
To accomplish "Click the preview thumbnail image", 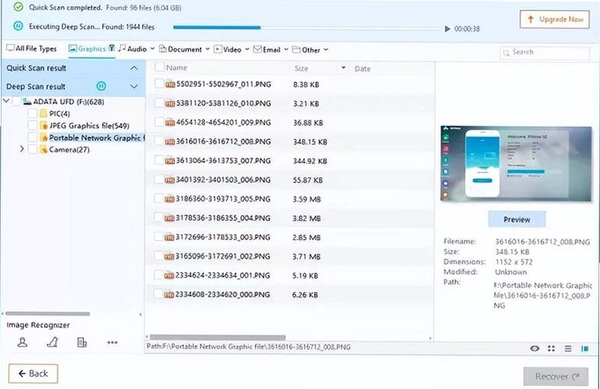I will [x=516, y=163].
